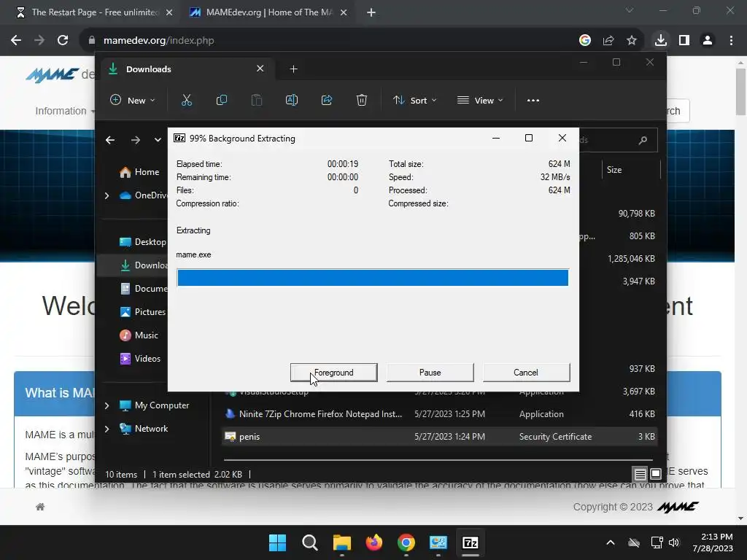Screen dimensions: 747x560
Task: Open the Chrome profile avatar icon
Action: click(708, 41)
